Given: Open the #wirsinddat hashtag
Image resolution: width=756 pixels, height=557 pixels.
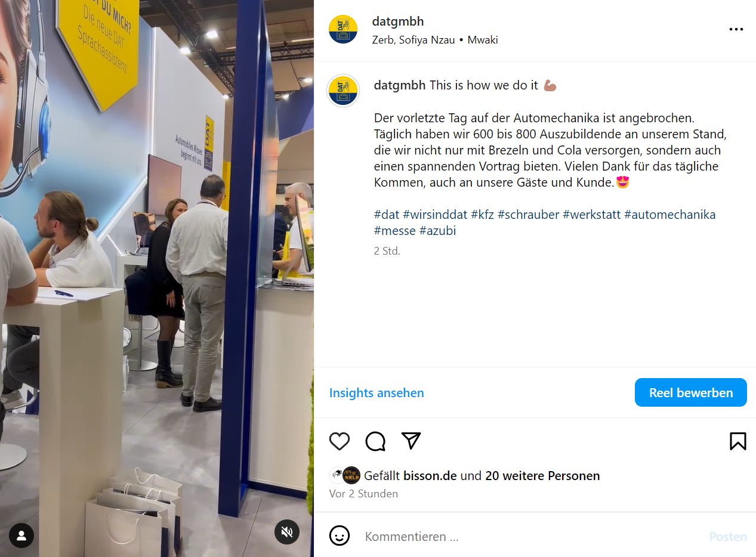Looking at the screenshot, I should (435, 214).
